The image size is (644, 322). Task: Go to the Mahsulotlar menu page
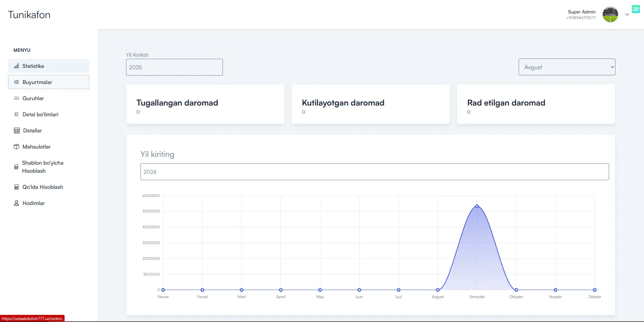pyautogui.click(x=37, y=147)
